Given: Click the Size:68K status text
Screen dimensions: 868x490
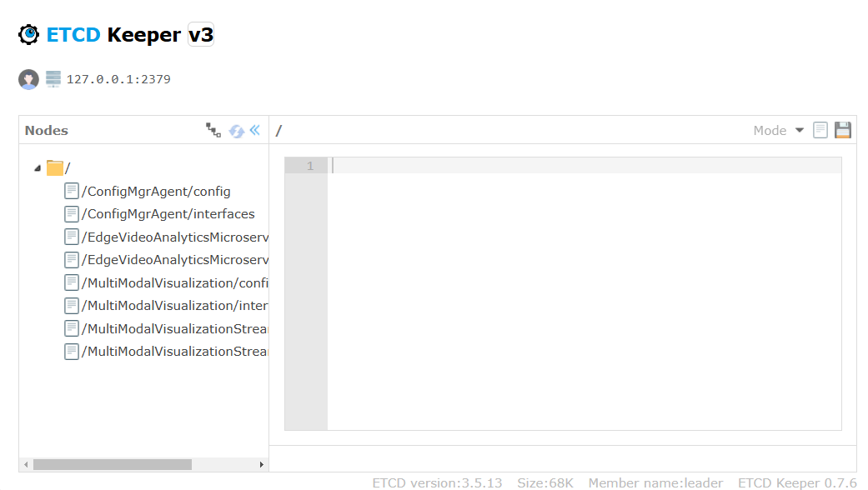Looking at the screenshot, I should [545, 482].
